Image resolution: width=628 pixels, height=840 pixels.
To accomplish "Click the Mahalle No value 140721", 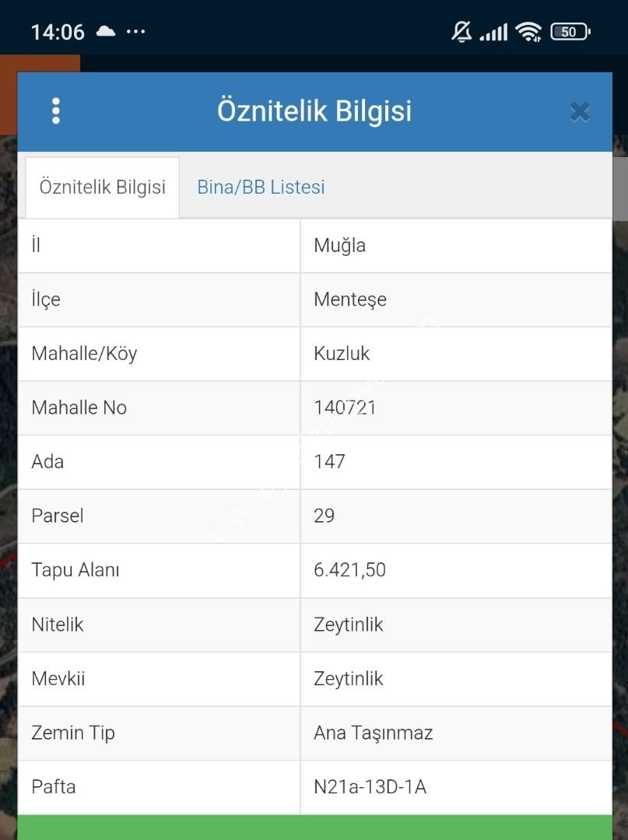I will click(x=345, y=408).
